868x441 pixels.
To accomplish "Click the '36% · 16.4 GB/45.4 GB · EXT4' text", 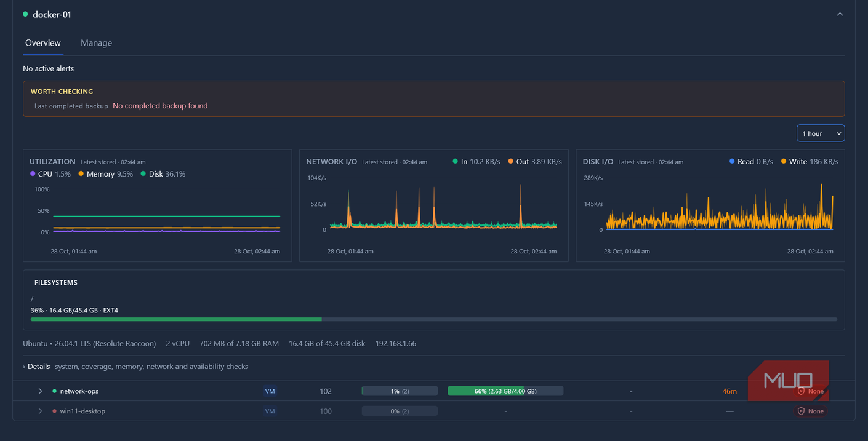I will (74, 311).
